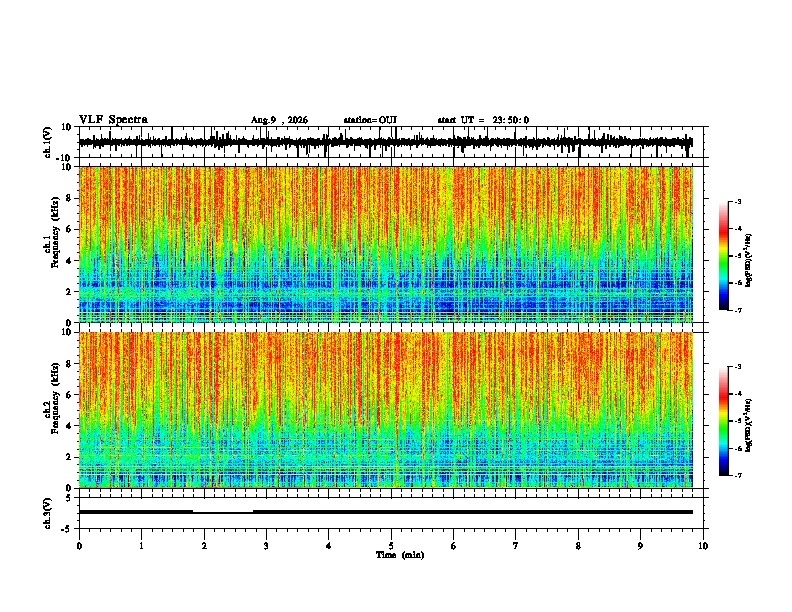
Task: Click the "-7" label on ch.1 color bar
Action: point(738,311)
